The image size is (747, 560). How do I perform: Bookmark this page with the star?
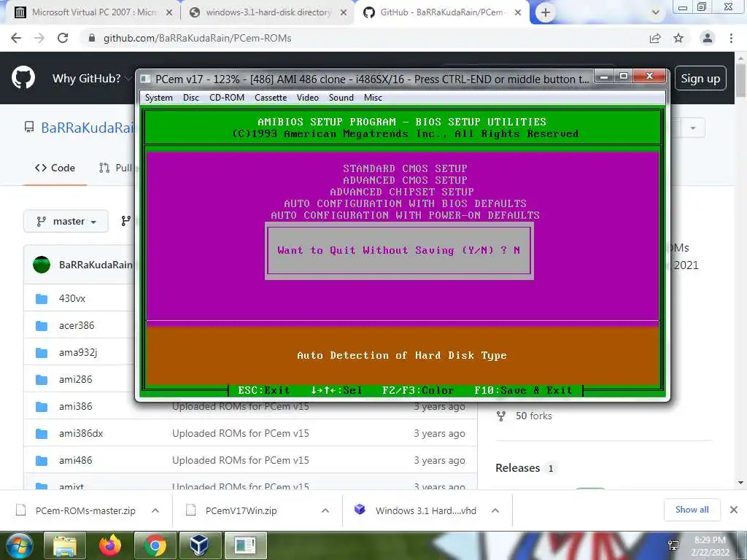pyautogui.click(x=678, y=38)
